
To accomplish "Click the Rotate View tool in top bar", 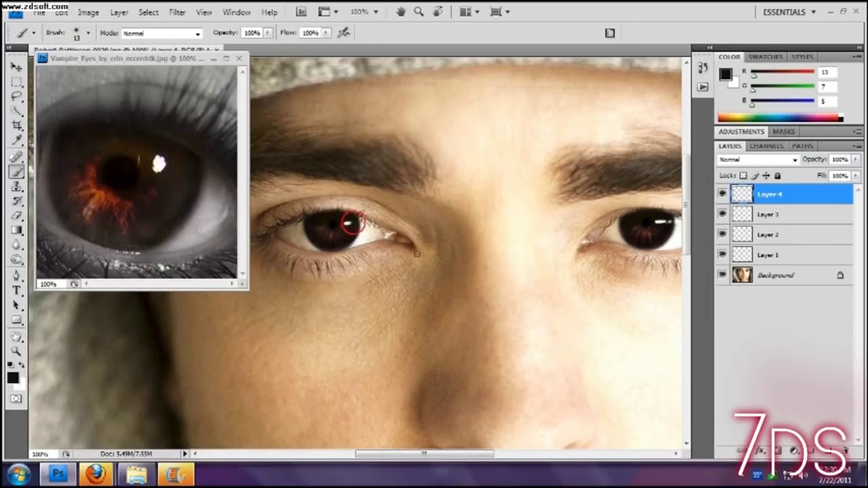I will (x=438, y=12).
